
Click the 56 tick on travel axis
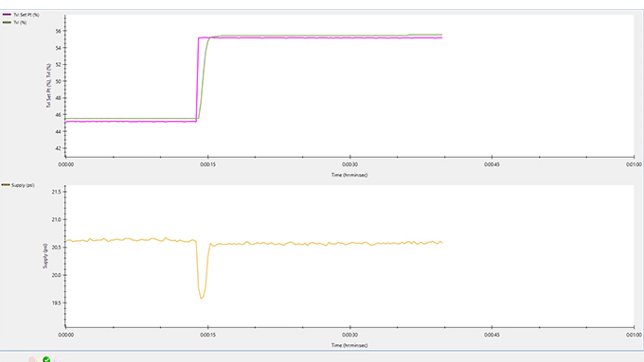click(58, 31)
